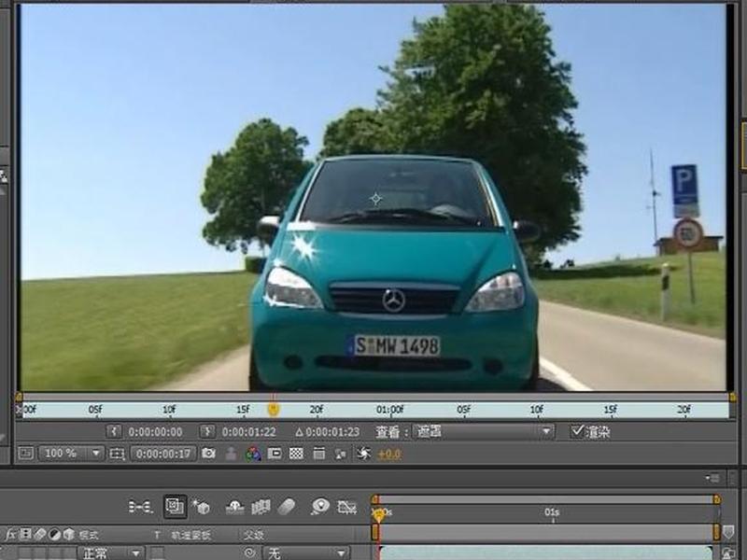Click the brainstorm icon in the timeline
Image resolution: width=747 pixels, height=560 pixels.
point(320,506)
